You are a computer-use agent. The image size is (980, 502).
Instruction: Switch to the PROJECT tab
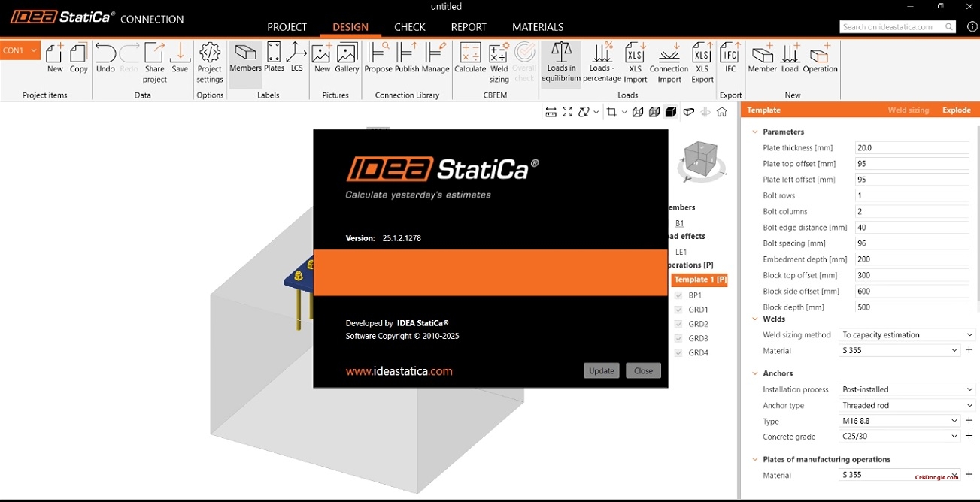(287, 27)
